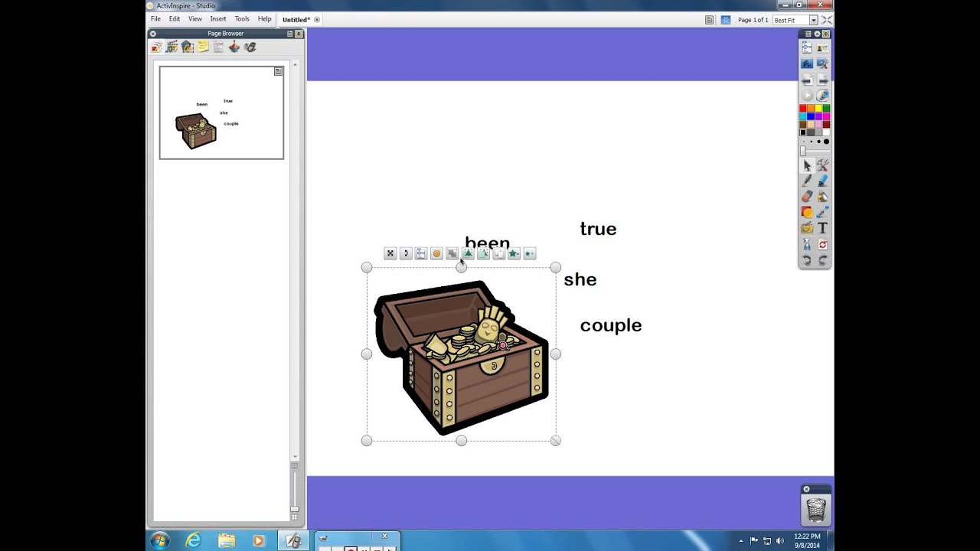Open the Resource Browser tab

click(172, 47)
